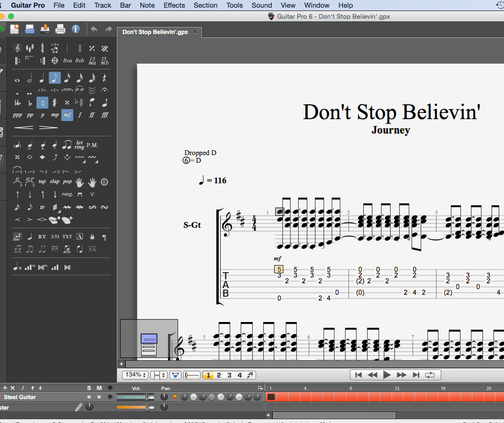Toggle the playback loop button
The height and width of the screenshot is (423, 504).
click(x=430, y=375)
